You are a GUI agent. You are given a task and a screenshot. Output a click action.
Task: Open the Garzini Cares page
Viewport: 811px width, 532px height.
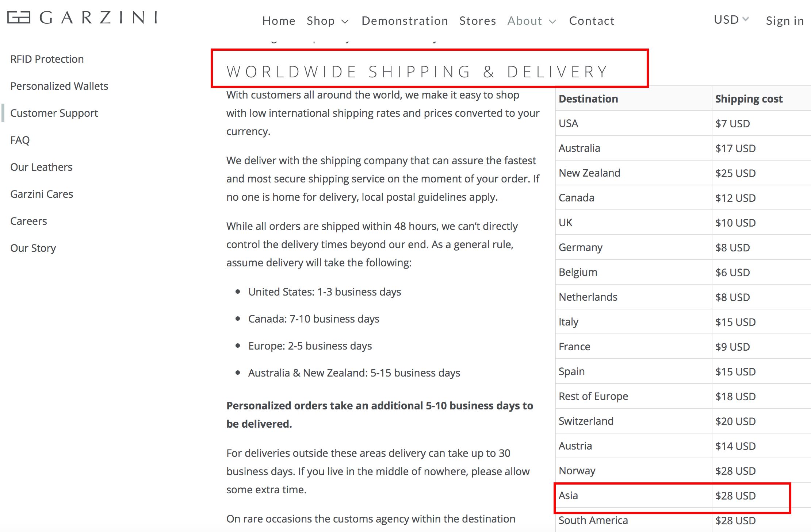point(42,194)
